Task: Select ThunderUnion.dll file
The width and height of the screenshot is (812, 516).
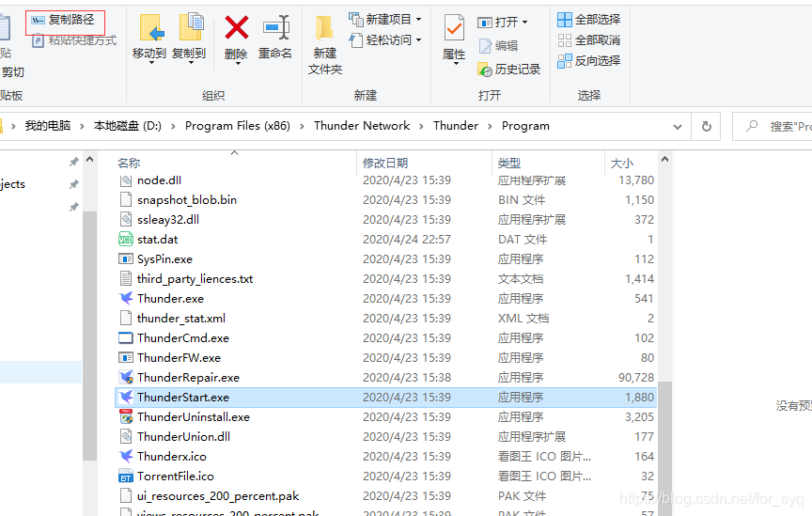Action: click(184, 437)
